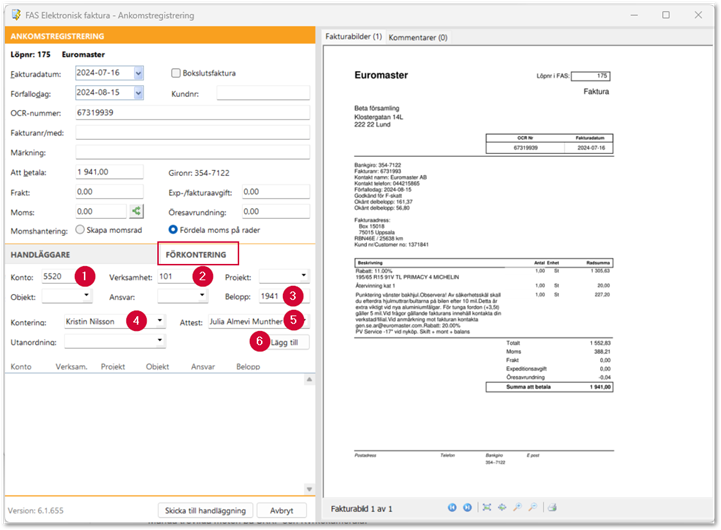721x530 pixels.
Task: Click the Exp-/fakturaavgift field
Action: (x=276, y=192)
